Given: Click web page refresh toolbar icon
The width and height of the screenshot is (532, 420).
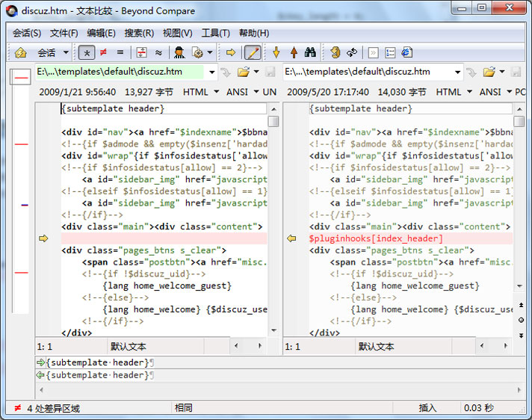Looking at the screenshot, I should 406,52.
